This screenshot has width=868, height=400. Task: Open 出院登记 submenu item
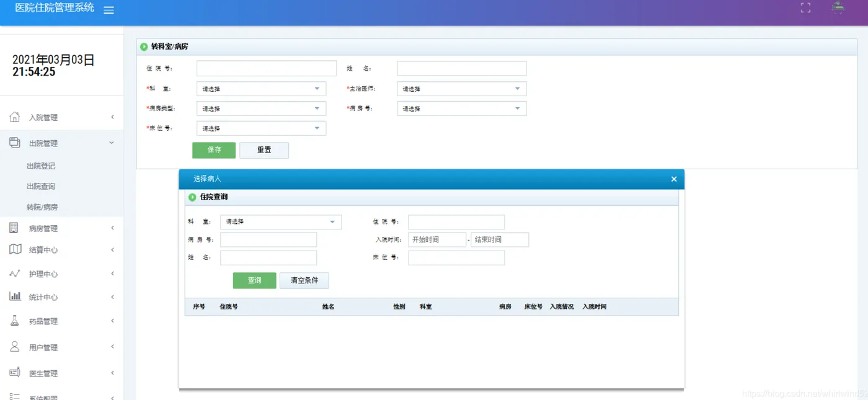click(41, 166)
